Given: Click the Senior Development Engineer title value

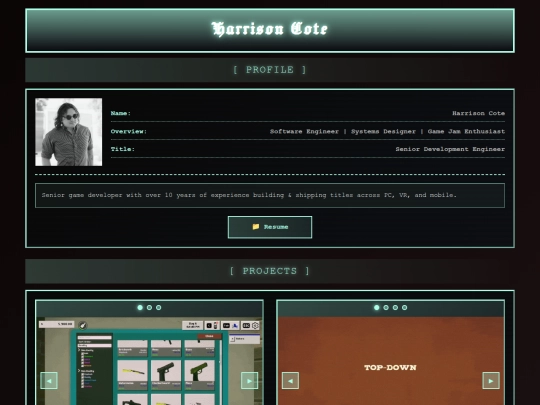Looking at the screenshot, I should [x=450, y=149].
